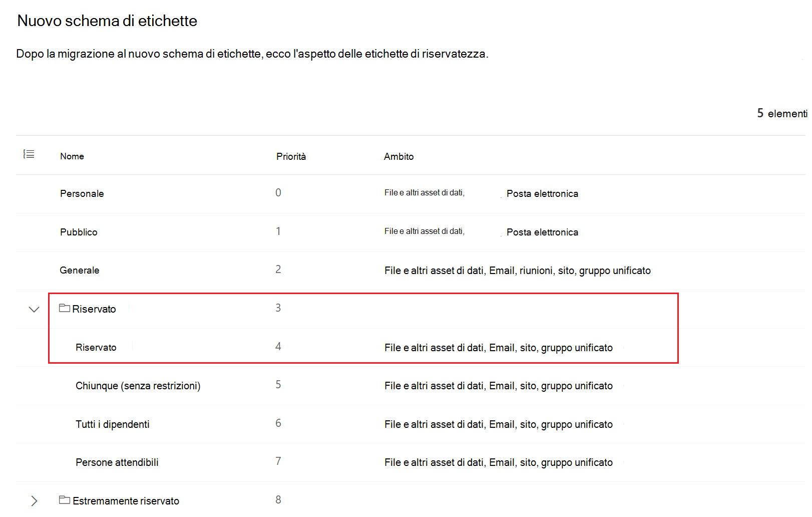Click the Estremamente riservato folder icon
The image size is (812, 517).
click(65, 500)
